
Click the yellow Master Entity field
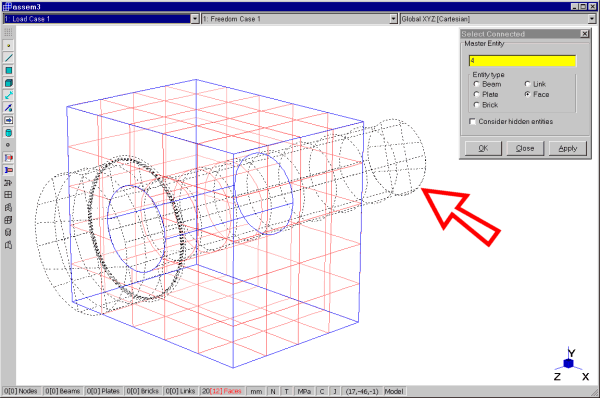point(522,60)
